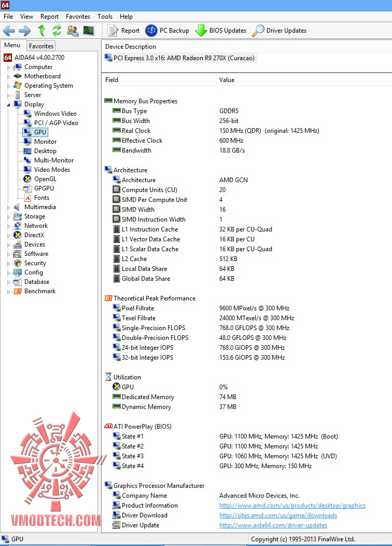
Task: Open Driver Updates from toolbar
Action: [x=279, y=31]
